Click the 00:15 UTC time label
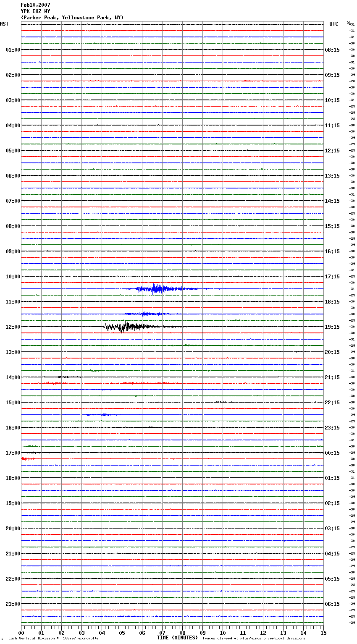The image size is (357, 644). [x=332, y=453]
